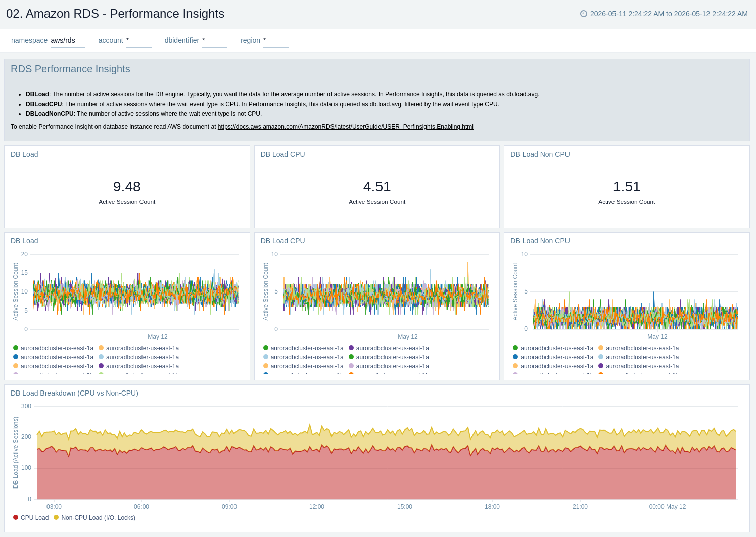Toggle the purple series dot in DB Load legend
Image resolution: width=756 pixels, height=537 pixels.
[101, 366]
